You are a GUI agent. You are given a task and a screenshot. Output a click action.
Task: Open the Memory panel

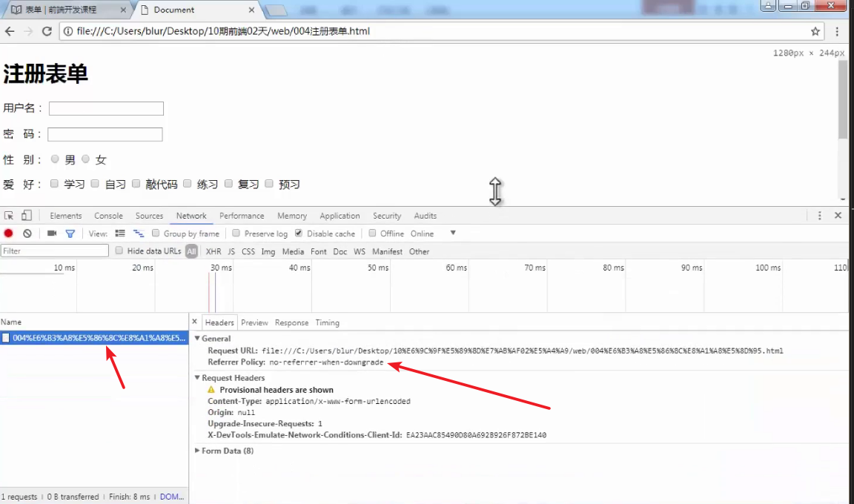point(292,216)
